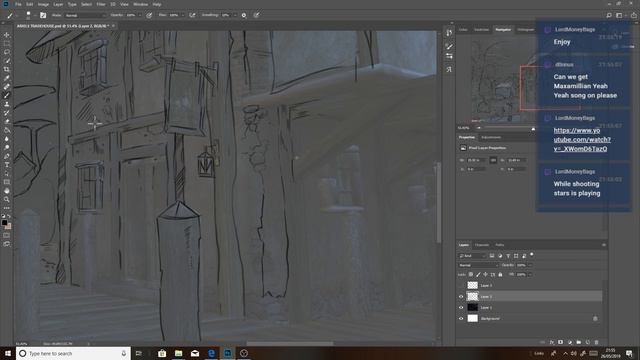Open the Layer menu
The height and width of the screenshot is (360, 640).
(x=58, y=4)
